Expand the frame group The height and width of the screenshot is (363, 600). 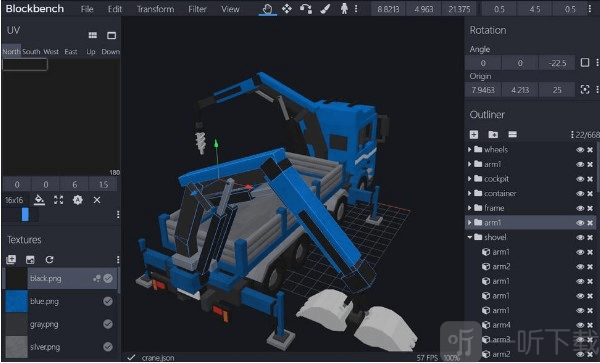tap(470, 208)
